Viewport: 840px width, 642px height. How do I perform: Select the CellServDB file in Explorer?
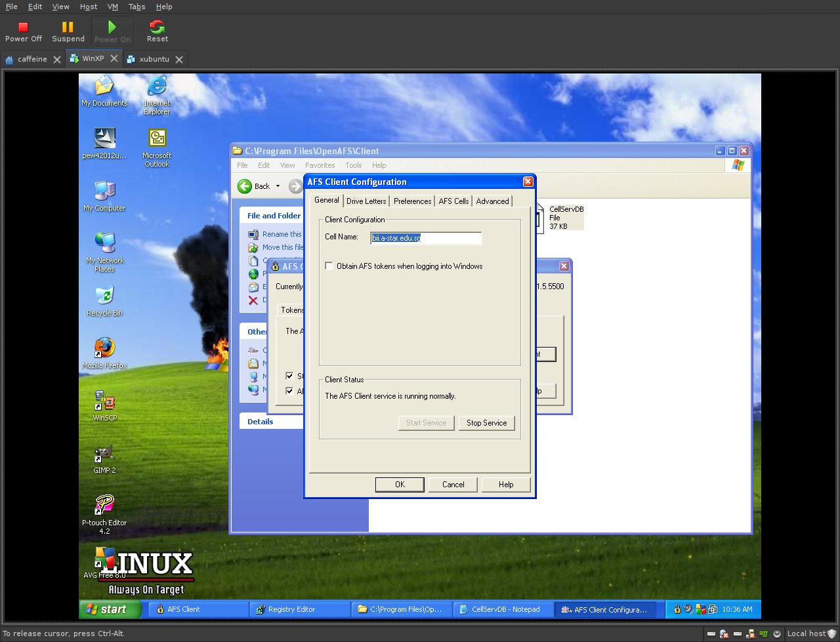click(559, 217)
